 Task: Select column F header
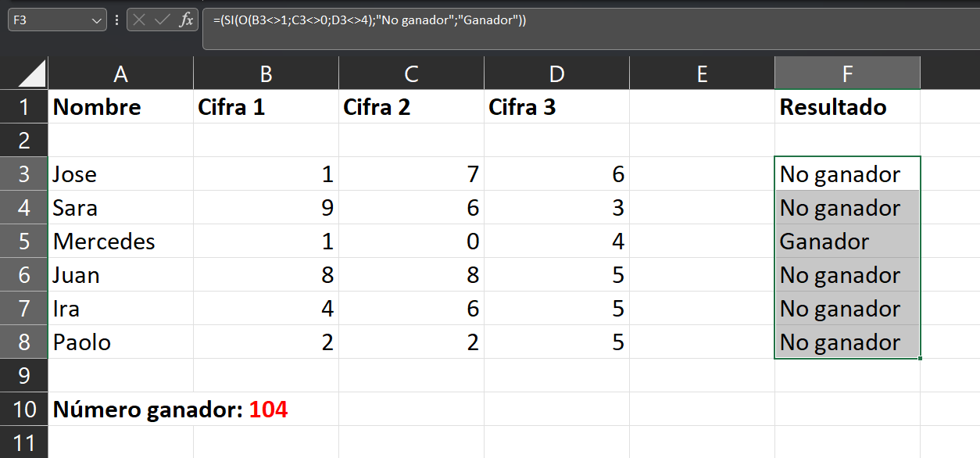point(847,73)
